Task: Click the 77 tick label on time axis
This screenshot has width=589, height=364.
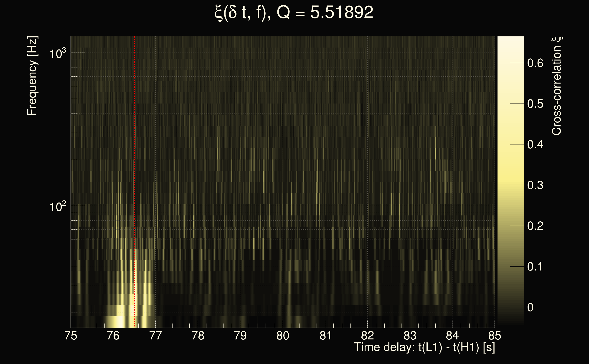Action: coord(156,336)
